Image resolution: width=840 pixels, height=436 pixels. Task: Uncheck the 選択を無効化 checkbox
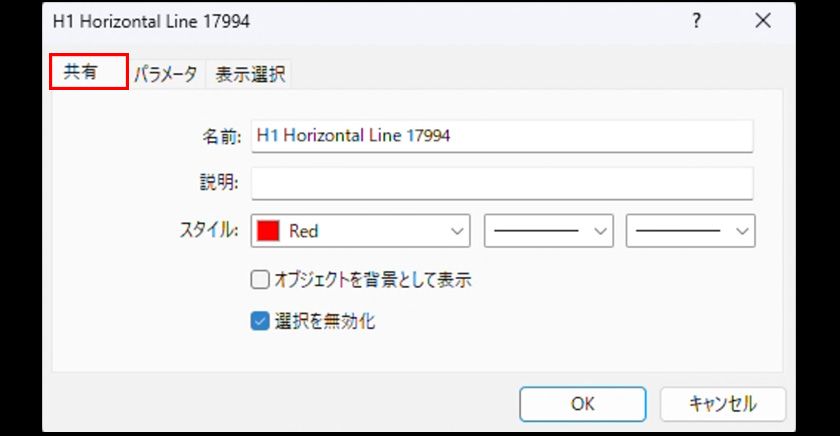point(260,322)
